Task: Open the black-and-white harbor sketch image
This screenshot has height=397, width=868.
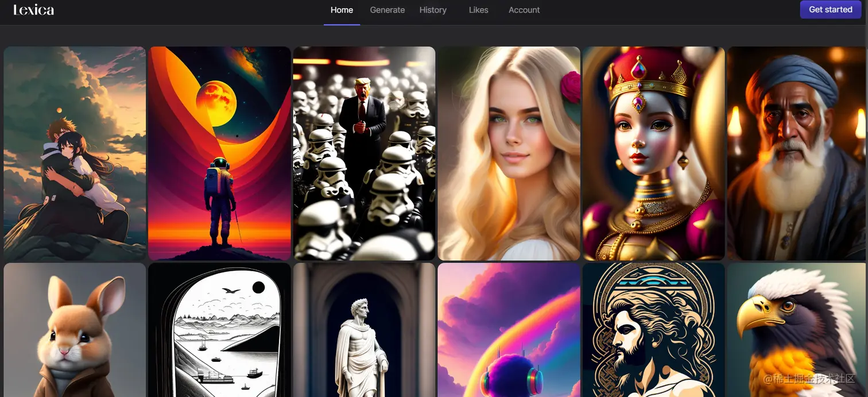Action: (x=219, y=330)
